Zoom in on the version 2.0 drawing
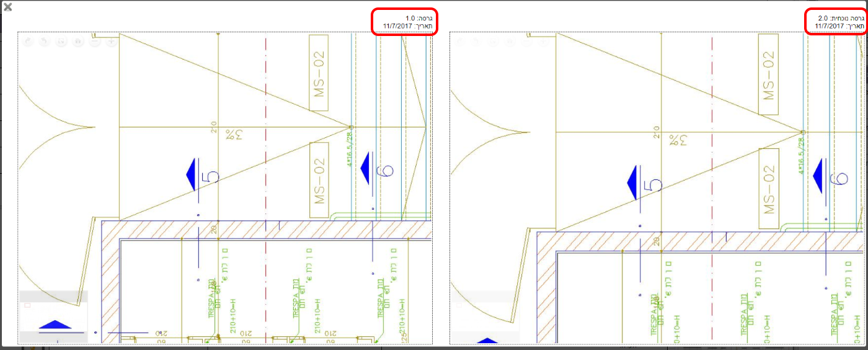This screenshot has width=868, height=350. [543, 42]
